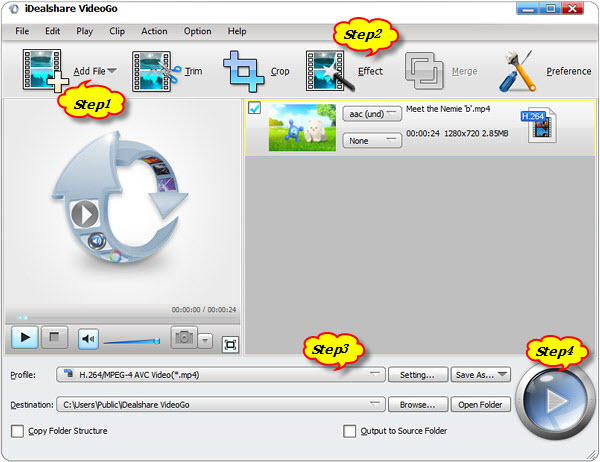Adjust the volume slider

(132, 341)
